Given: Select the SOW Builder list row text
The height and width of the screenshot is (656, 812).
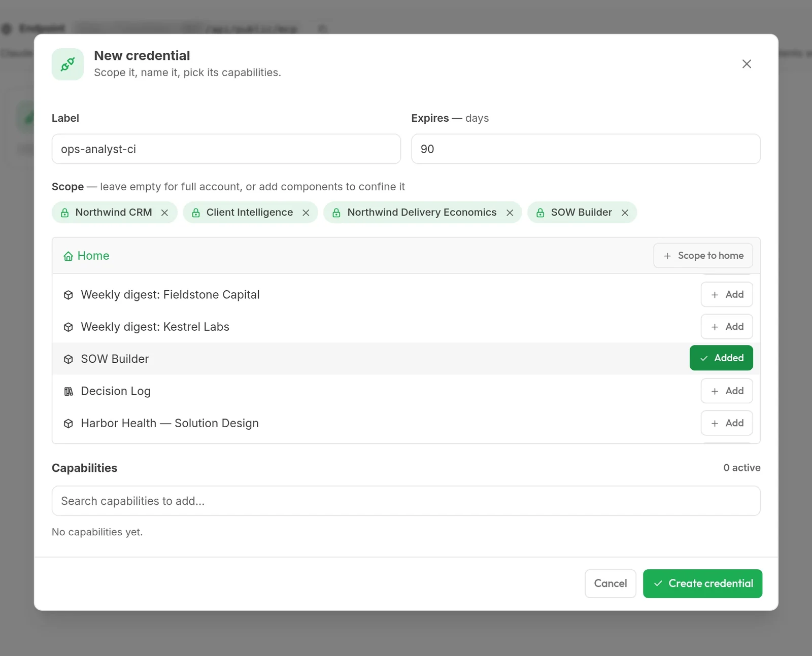Looking at the screenshot, I should pyautogui.click(x=115, y=359).
